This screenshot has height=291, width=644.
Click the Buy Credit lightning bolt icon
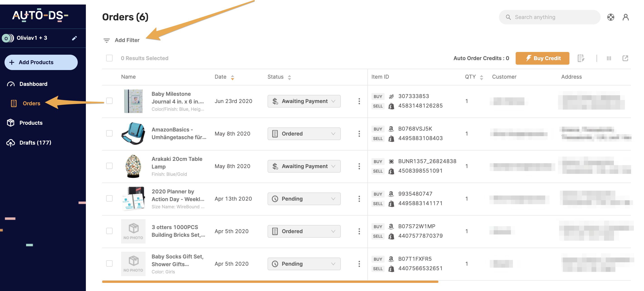527,58
